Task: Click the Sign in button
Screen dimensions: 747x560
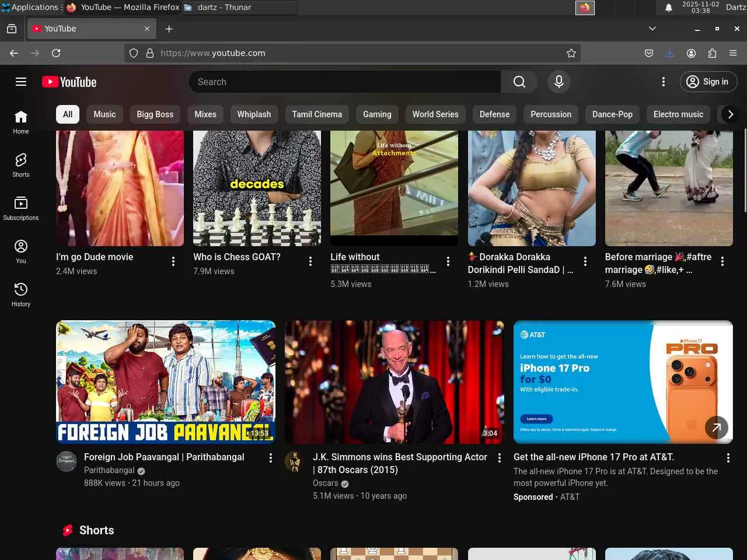Action: click(x=708, y=82)
